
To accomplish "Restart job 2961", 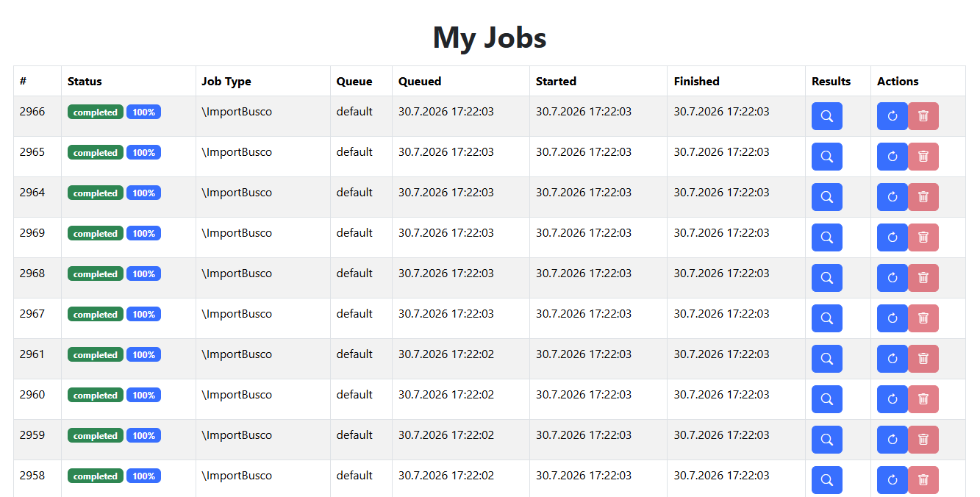I will pyautogui.click(x=893, y=359).
